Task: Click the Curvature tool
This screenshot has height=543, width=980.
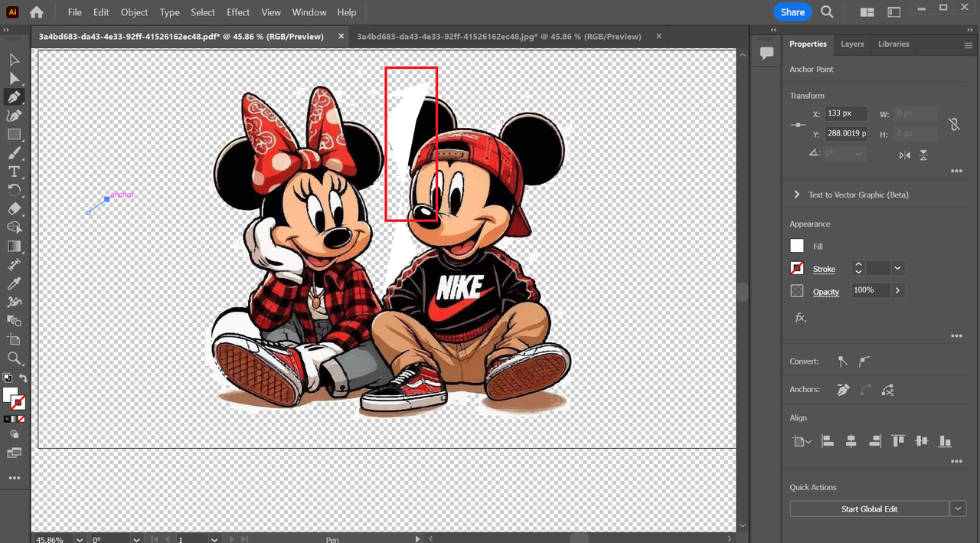Action: coord(14,116)
